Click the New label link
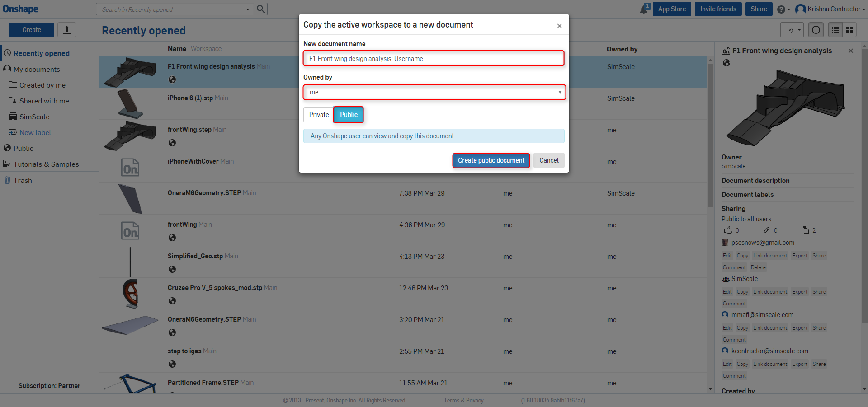This screenshot has width=868, height=407. tap(38, 132)
